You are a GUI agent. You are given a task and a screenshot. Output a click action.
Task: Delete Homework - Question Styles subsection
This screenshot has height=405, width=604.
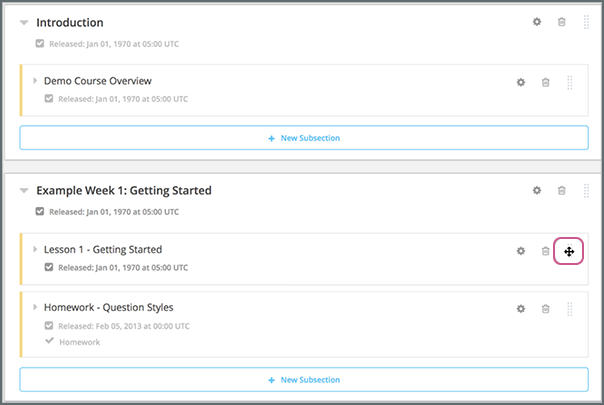click(x=545, y=310)
